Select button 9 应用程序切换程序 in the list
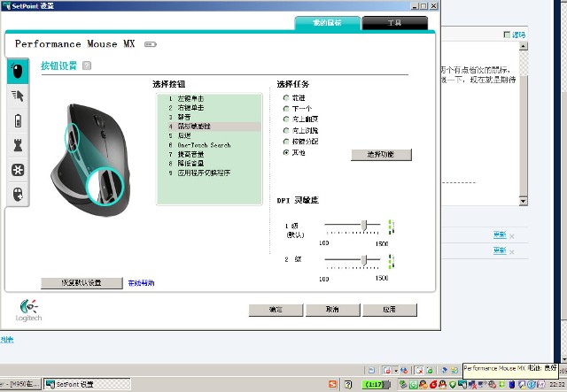Screen dimensions: 567x392 click(x=209, y=173)
